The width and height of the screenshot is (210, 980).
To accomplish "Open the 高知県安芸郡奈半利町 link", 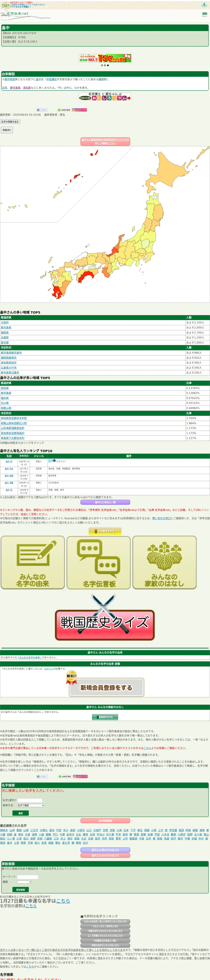I will pyautogui.click(x=14, y=418).
